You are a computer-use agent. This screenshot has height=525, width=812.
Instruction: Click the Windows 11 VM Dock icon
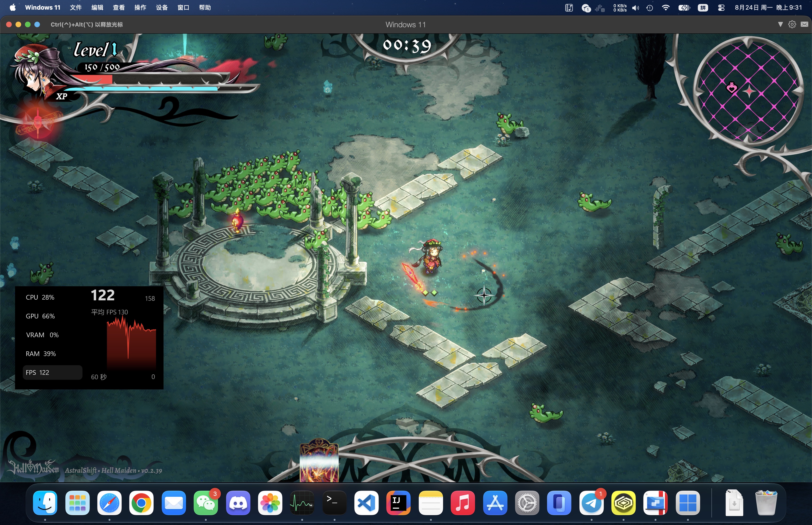pos(688,502)
